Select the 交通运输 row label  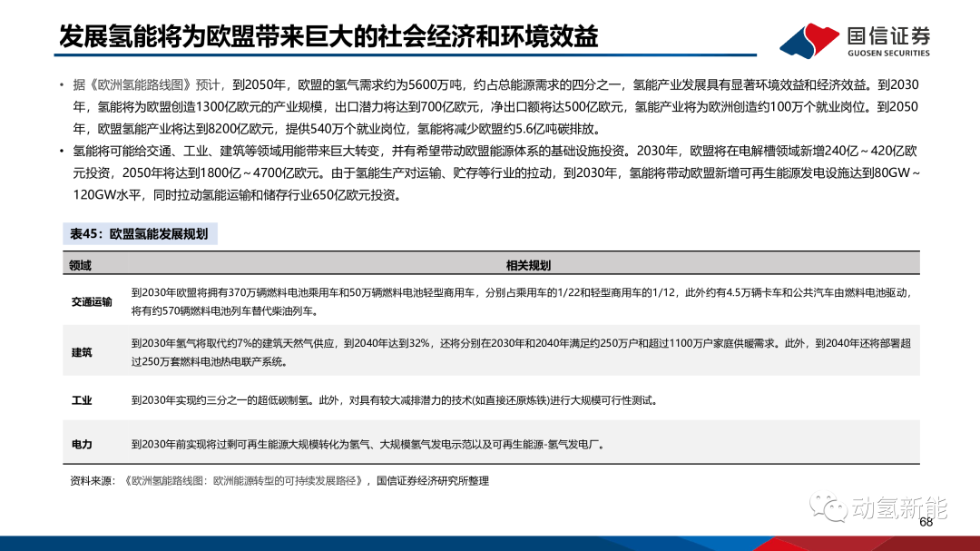(92, 301)
